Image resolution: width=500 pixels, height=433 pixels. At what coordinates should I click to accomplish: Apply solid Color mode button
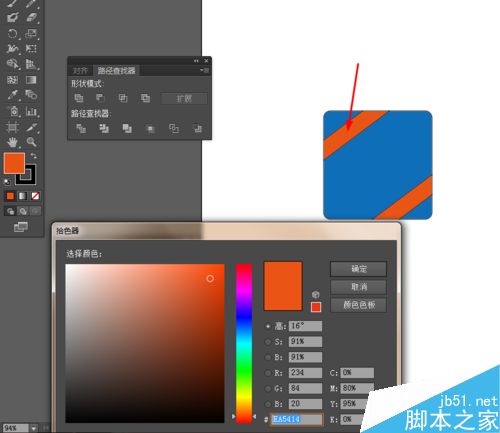(10, 196)
